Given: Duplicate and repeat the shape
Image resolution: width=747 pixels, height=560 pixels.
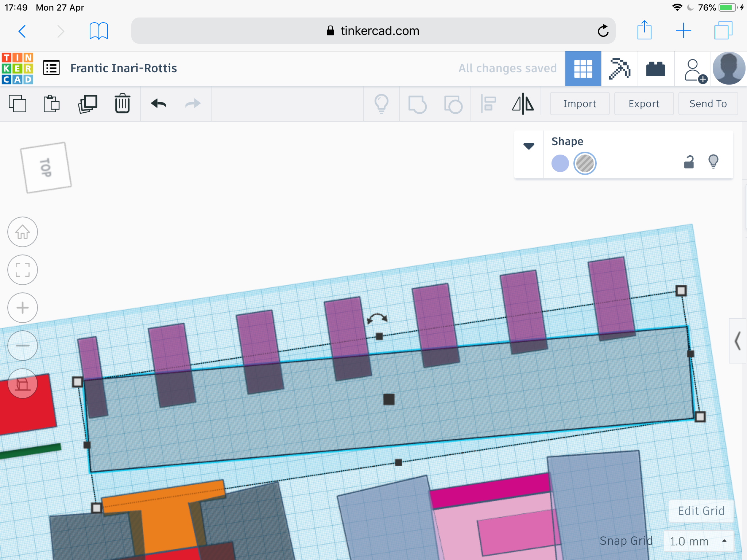Looking at the screenshot, I should tap(88, 104).
